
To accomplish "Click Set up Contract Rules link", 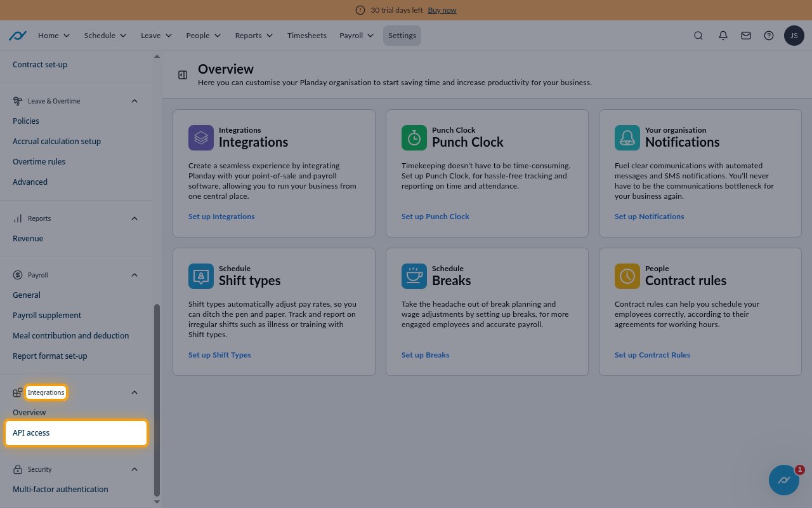I will point(652,355).
